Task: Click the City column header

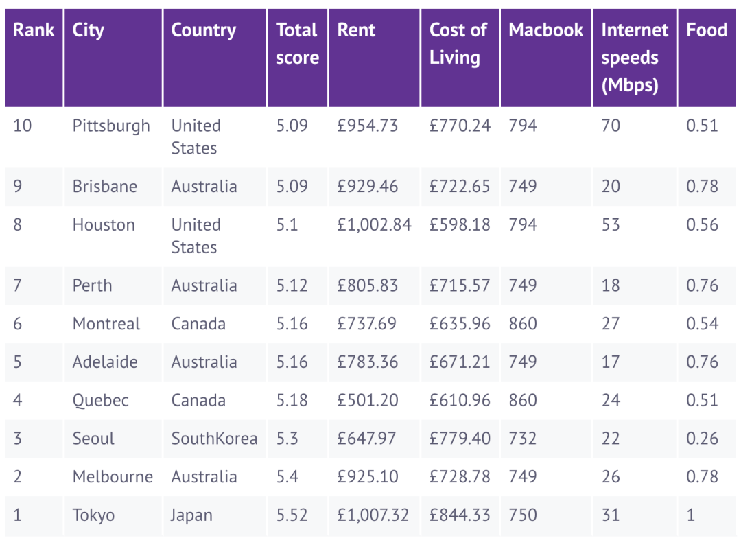Action: [89, 30]
